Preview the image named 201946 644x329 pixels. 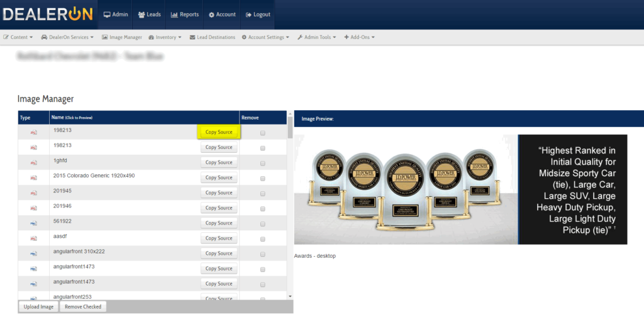click(62, 206)
